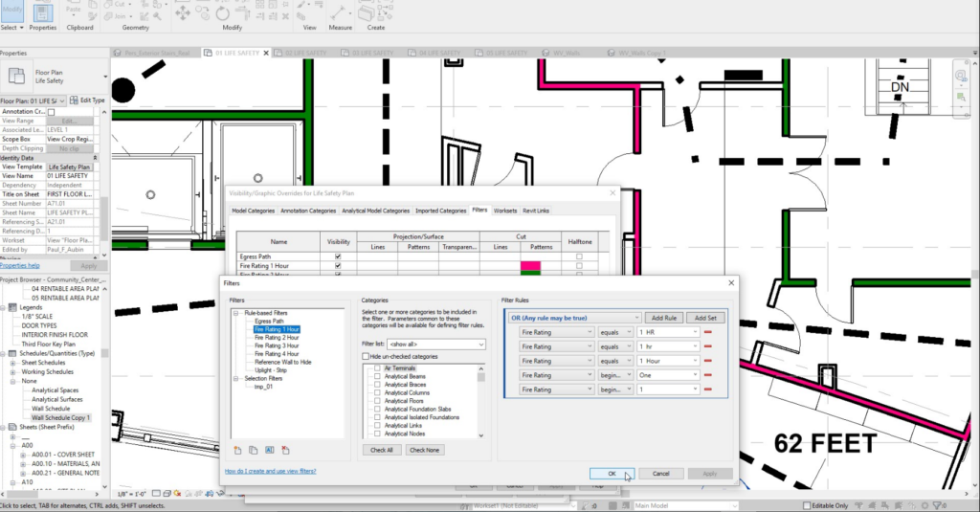Viewport: 980px width, 512px height.
Task: Toggle Egress Path halftone checkbox
Action: tap(579, 256)
